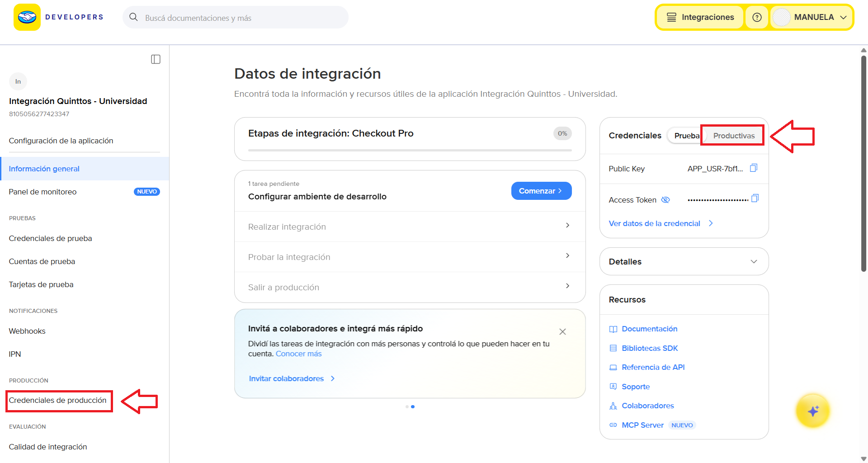868x463 pixels.
Task: Select Información general in sidebar
Action: (x=85, y=169)
